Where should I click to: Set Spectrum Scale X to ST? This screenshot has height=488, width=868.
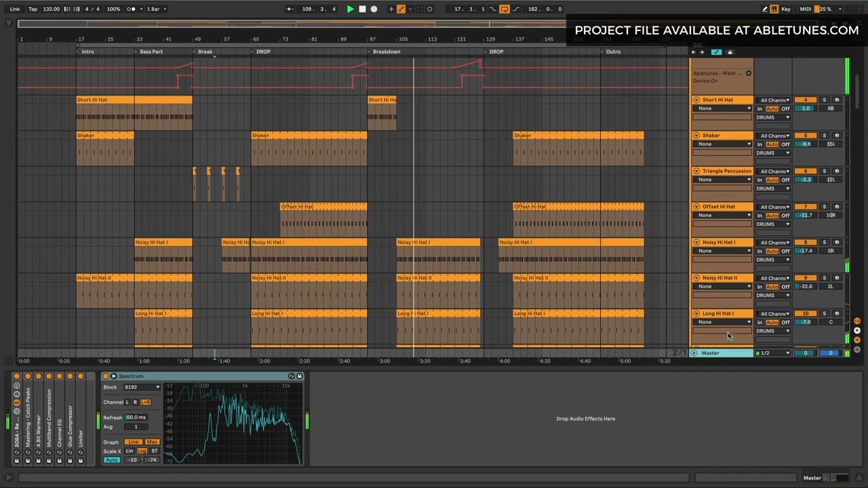tap(154, 451)
